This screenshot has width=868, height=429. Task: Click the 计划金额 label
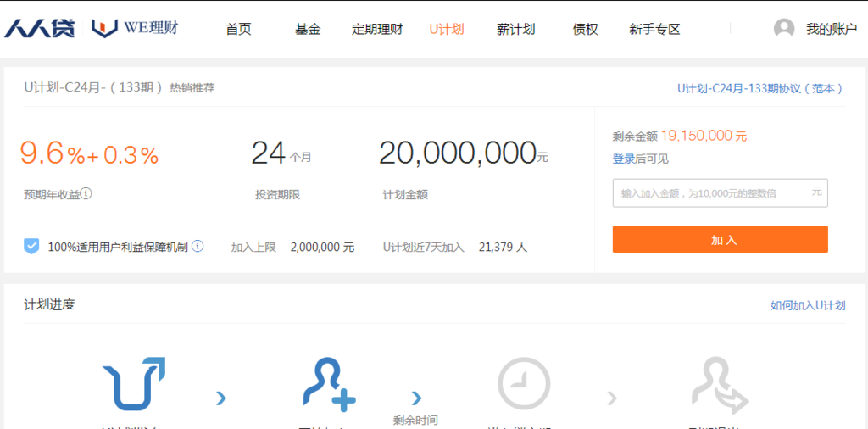pyautogui.click(x=405, y=195)
